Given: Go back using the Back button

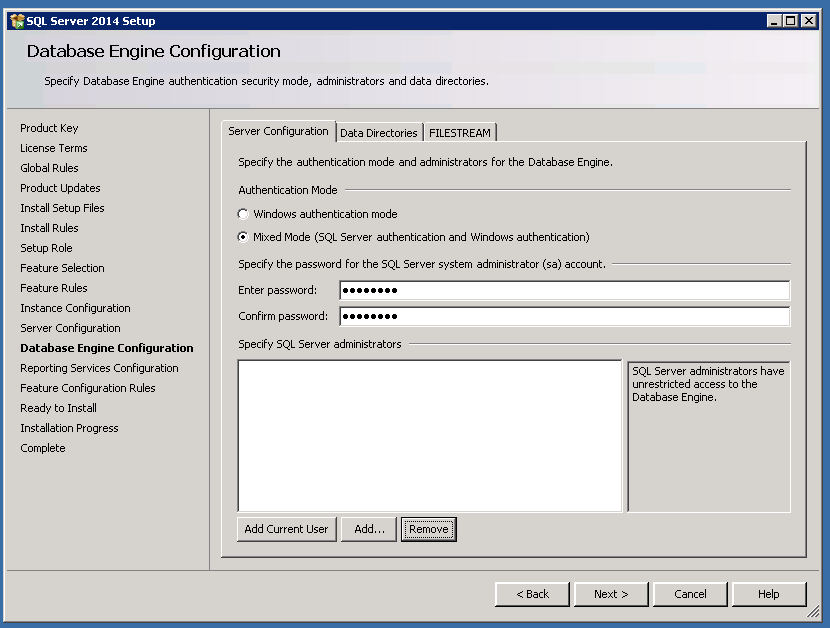Looking at the screenshot, I should [532, 593].
